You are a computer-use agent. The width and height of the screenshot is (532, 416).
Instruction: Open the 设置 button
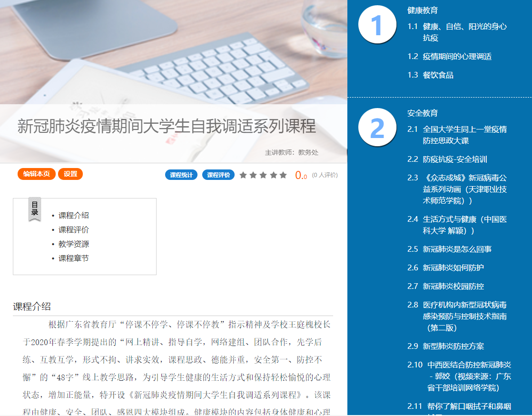70,174
